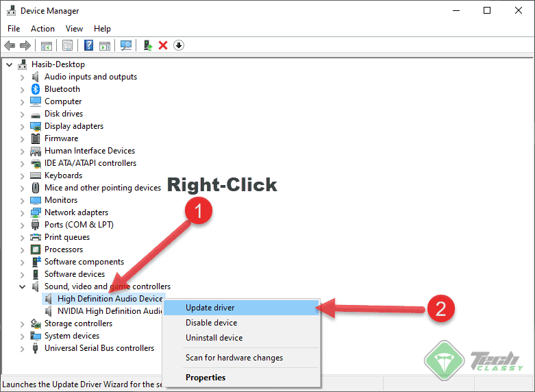This screenshot has width=535, height=392.
Task: Expand the Display adapters category
Action: [22, 126]
